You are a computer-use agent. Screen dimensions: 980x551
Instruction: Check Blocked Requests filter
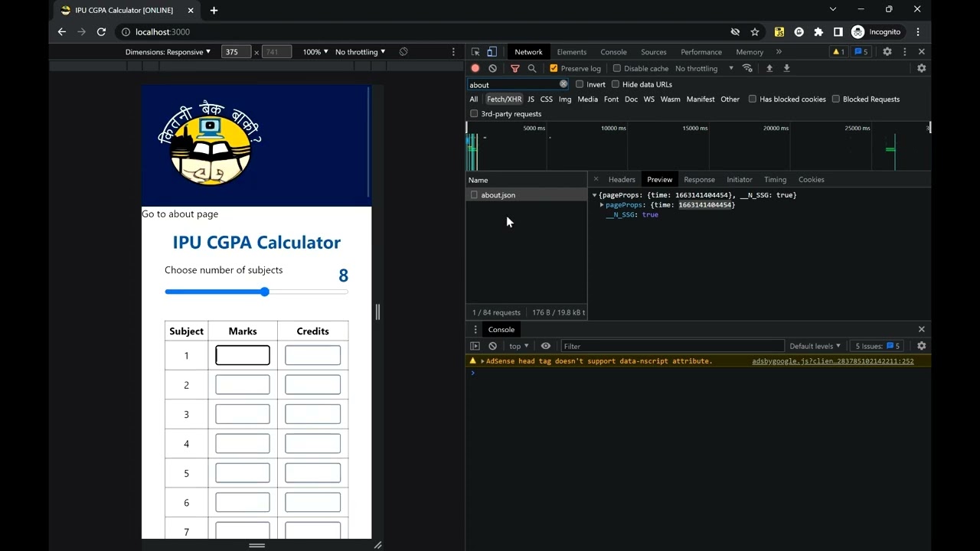click(836, 99)
